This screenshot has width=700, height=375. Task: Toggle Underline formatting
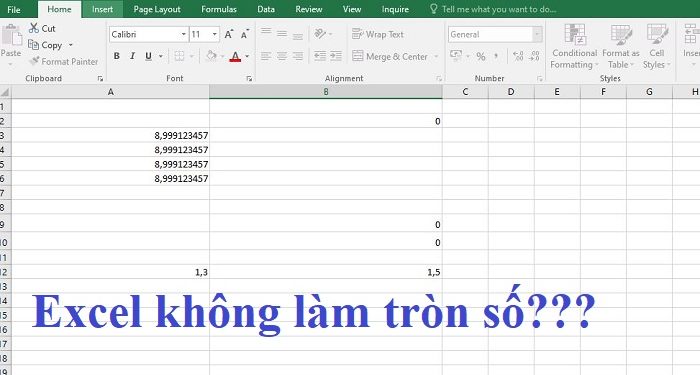(x=148, y=56)
